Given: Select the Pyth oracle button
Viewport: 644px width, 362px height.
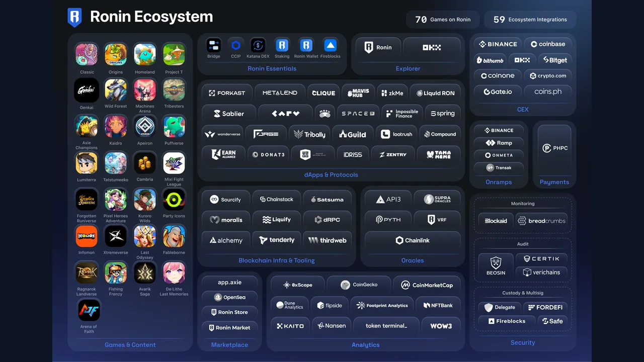Looking at the screenshot, I should click(x=388, y=220).
